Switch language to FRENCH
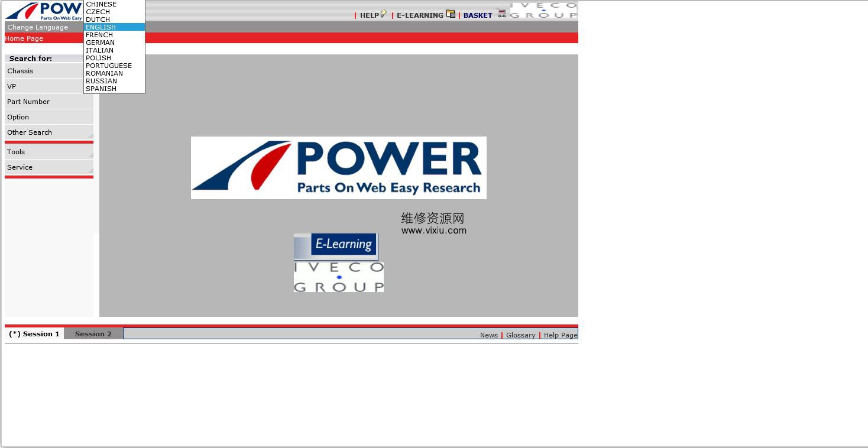This screenshot has width=868, height=448. pos(114,35)
